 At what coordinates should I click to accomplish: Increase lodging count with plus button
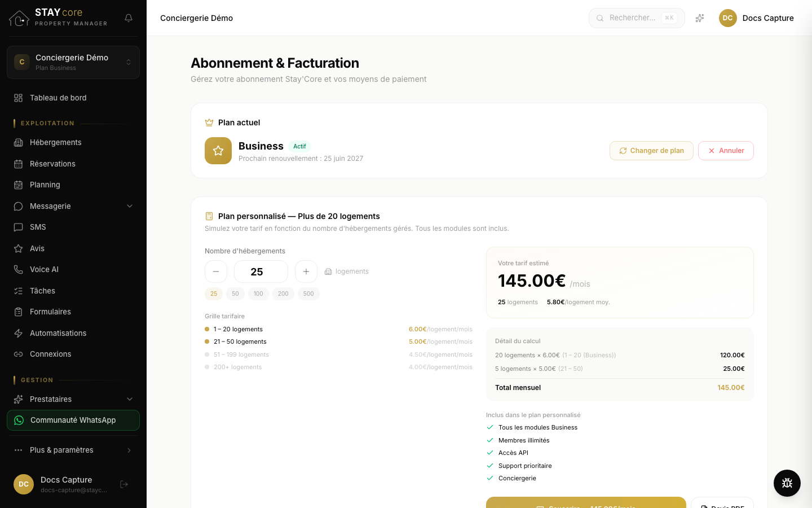point(306,271)
